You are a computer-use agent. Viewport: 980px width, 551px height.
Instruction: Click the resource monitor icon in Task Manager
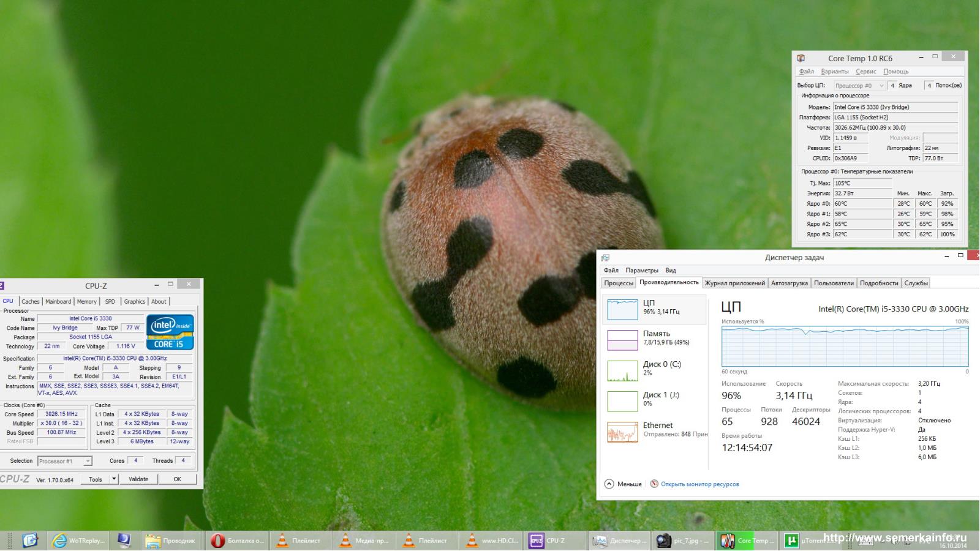point(654,484)
